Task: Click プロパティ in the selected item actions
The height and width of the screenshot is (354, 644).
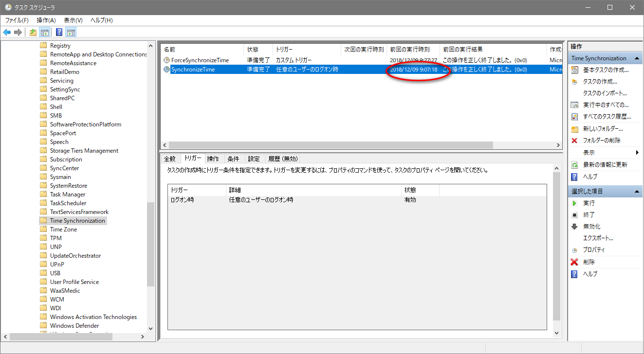Action: 594,250
